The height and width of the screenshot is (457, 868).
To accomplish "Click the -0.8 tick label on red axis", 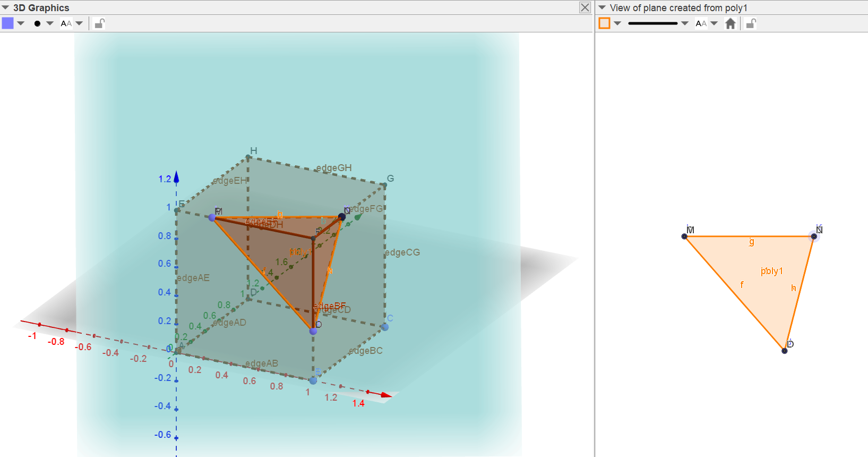I will 56,342.
